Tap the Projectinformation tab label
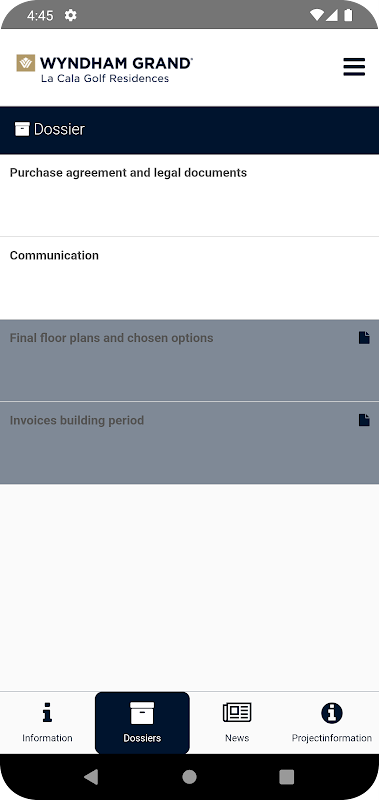Screen dimensions: 379x800 coord(332,738)
